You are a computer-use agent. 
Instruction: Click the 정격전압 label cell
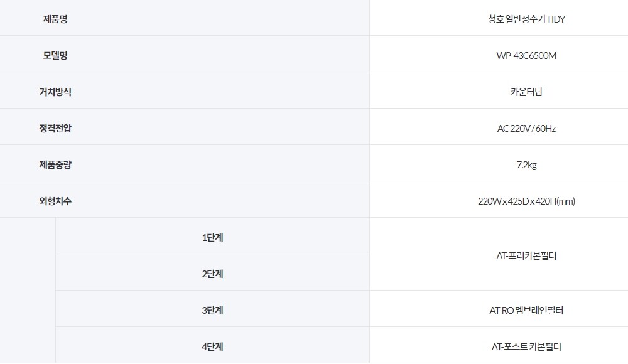coord(55,128)
